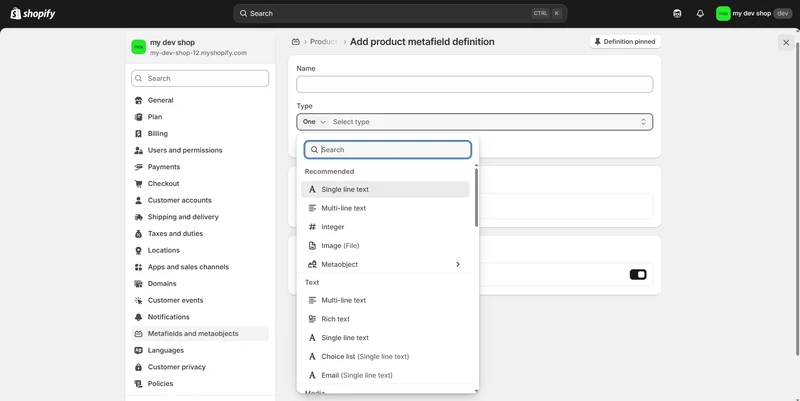Click the Select type combo box arrows

[643, 122]
